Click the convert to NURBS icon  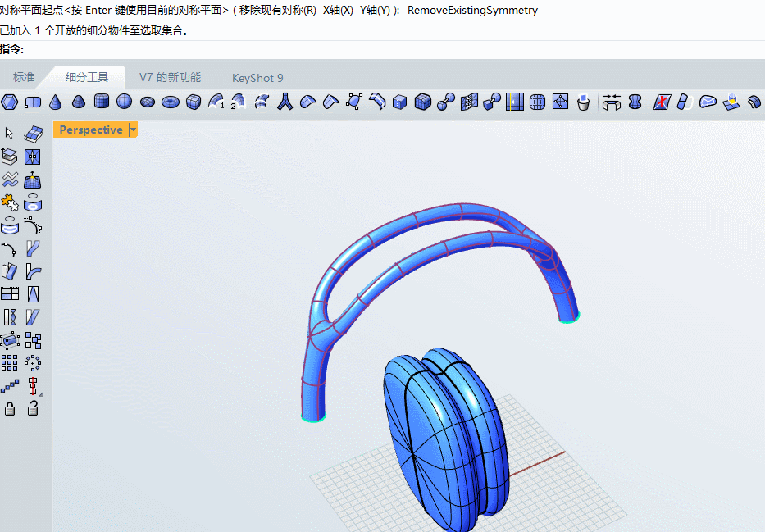point(708,102)
